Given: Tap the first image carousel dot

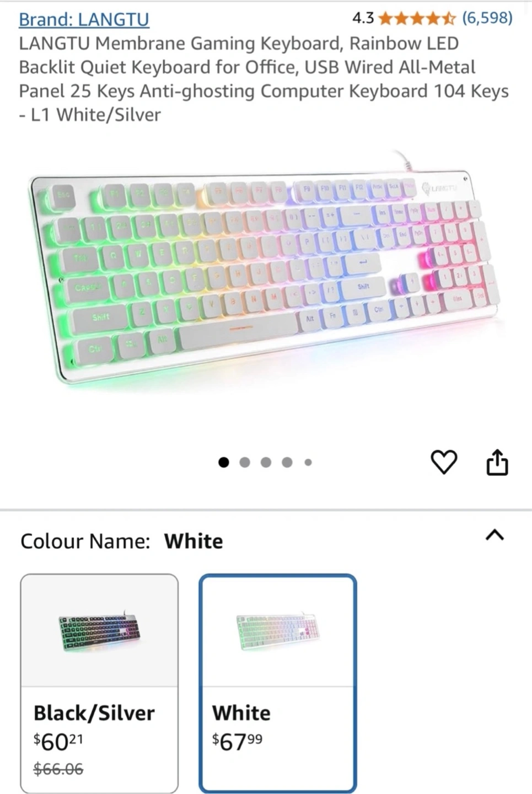Looking at the screenshot, I should point(223,462).
